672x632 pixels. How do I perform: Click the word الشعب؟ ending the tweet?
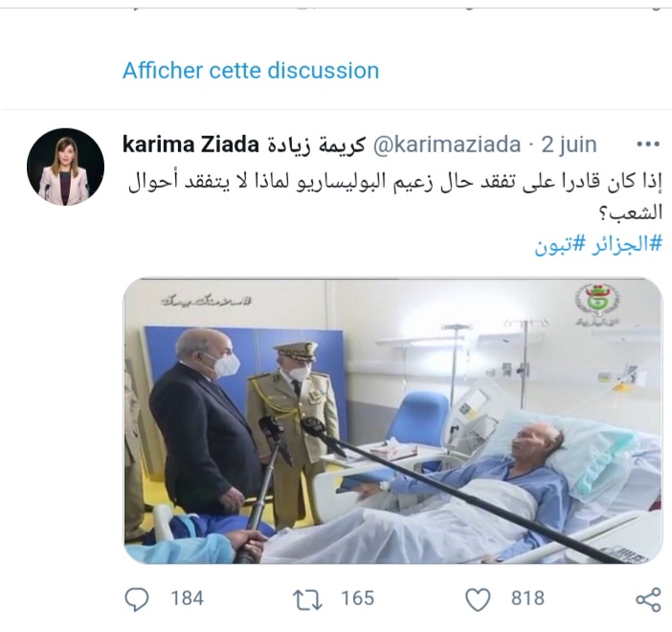click(x=630, y=214)
